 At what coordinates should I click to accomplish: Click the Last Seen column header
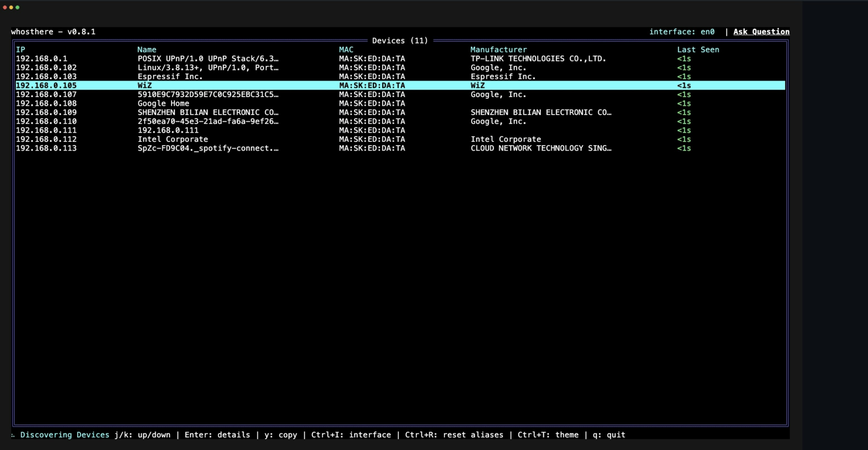tap(698, 50)
